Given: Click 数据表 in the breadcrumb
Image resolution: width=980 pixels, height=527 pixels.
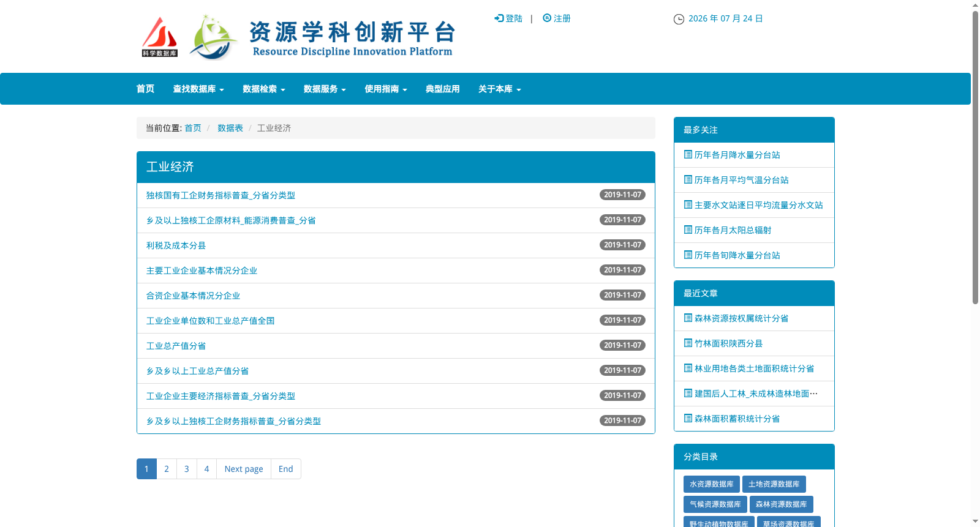Looking at the screenshot, I should tap(230, 128).
